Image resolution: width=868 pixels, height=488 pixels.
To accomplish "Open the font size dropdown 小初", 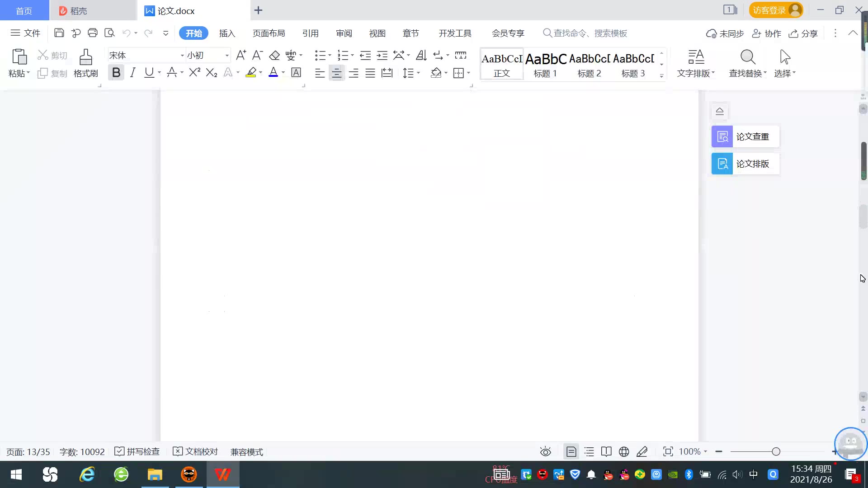I will (x=227, y=56).
